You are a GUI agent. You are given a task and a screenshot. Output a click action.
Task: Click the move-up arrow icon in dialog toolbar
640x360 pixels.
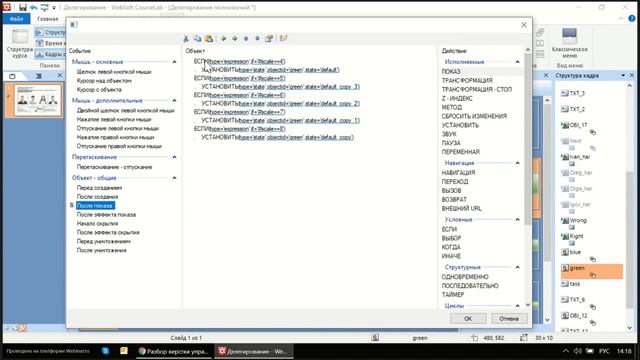point(246,38)
